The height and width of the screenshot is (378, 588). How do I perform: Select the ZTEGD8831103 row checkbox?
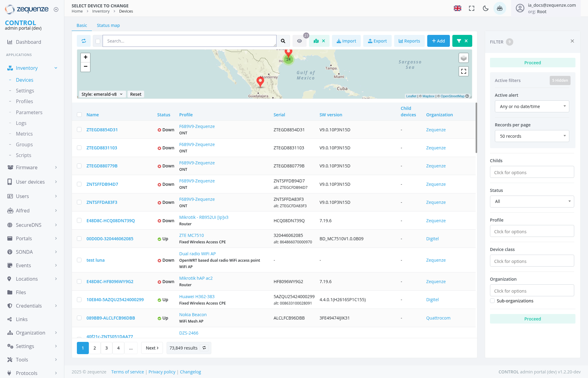[x=79, y=148]
